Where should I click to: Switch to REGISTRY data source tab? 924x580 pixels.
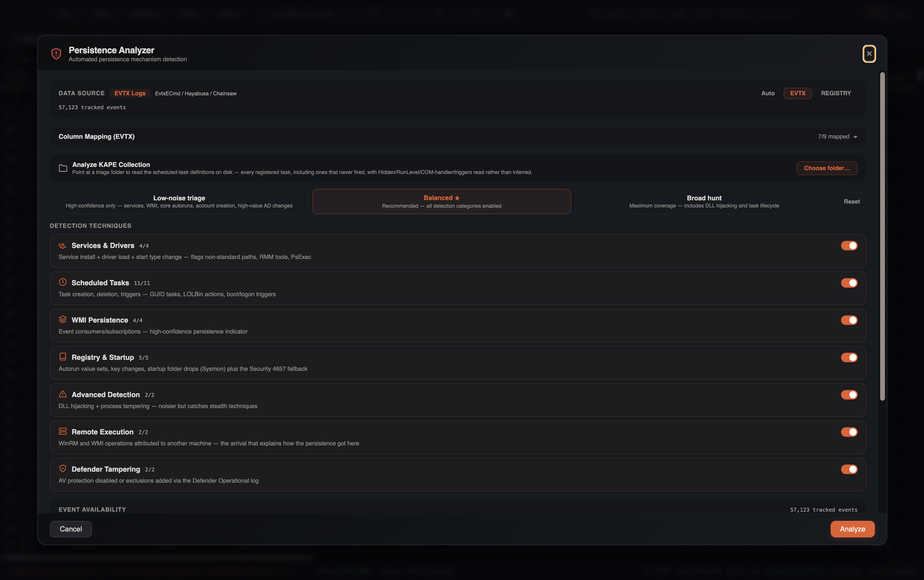click(836, 93)
